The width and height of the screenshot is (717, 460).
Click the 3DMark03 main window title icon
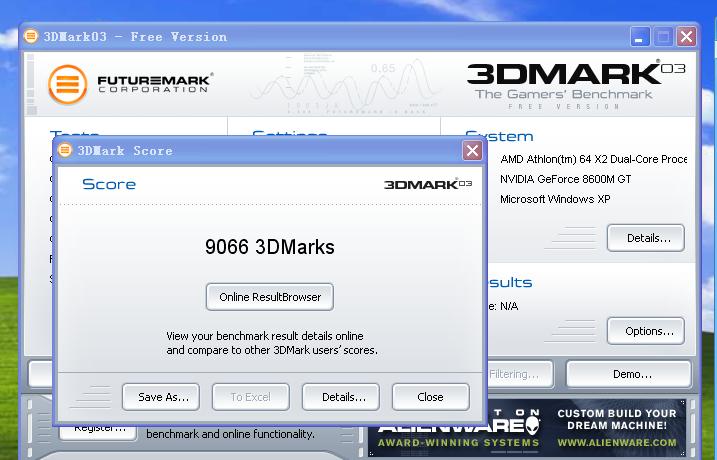[31, 36]
